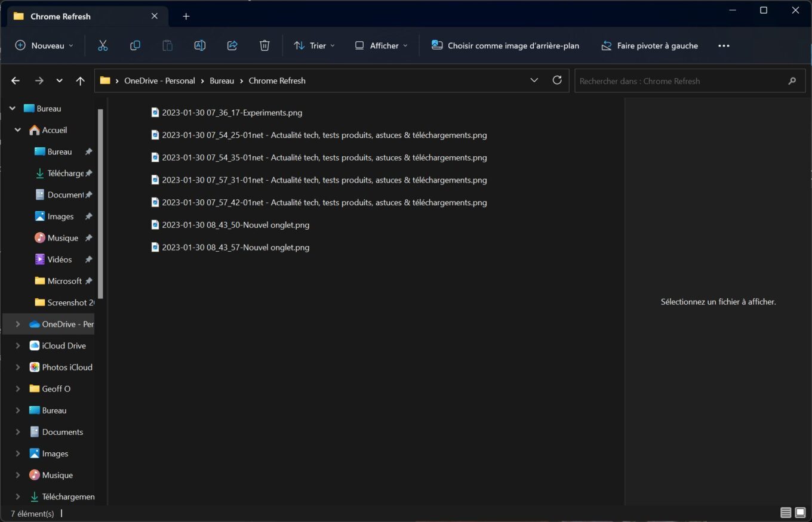Viewport: 812px width, 522px height.
Task: Click the search magnifier icon
Action: [x=792, y=81]
